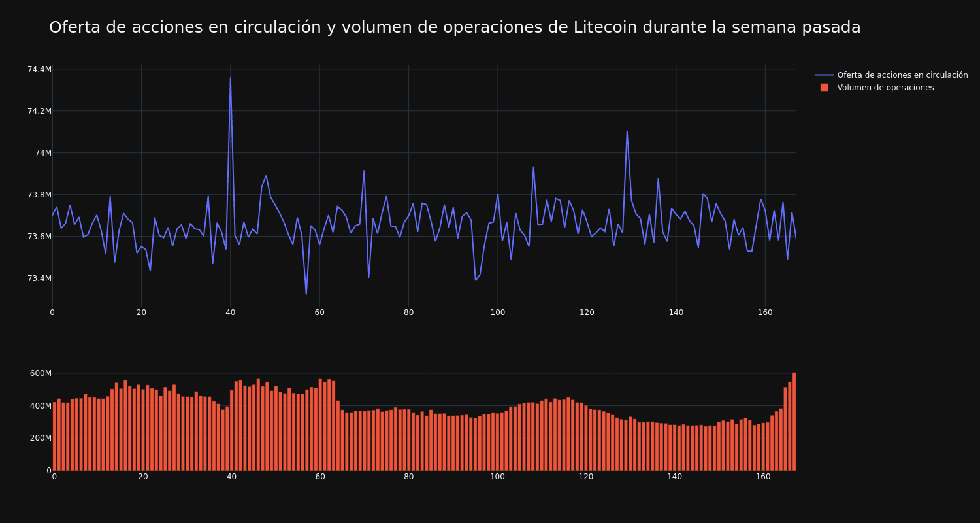Click x-axis label 160 on bar chart
Screen dimensions: 980x523
point(763,477)
